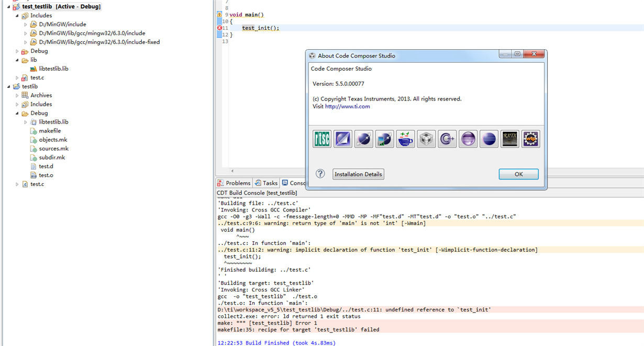Open the http://www.ti.com link
The height and width of the screenshot is (346, 644).
tap(347, 106)
